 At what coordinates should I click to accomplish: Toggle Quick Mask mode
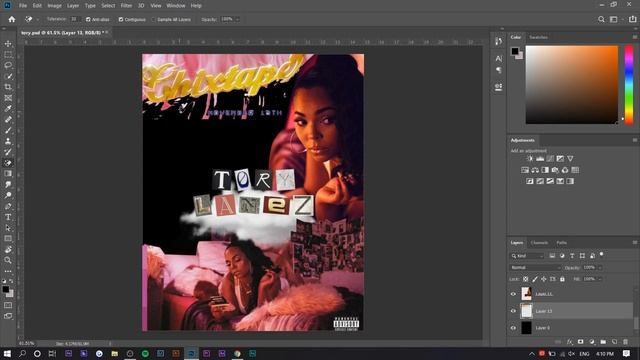(x=8, y=305)
